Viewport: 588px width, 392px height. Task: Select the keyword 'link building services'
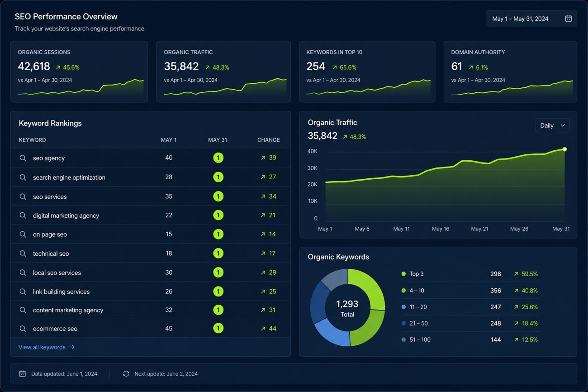62,292
